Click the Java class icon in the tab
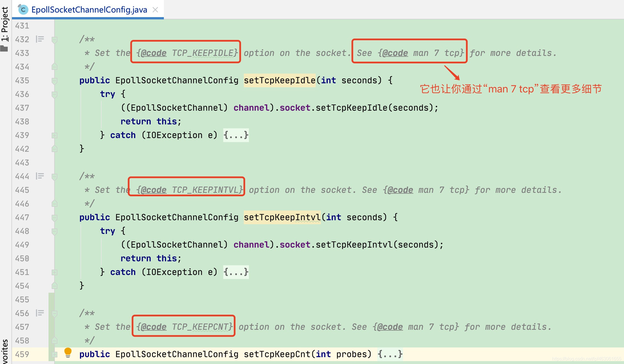Screen dimensions: 624x364 [23, 10]
